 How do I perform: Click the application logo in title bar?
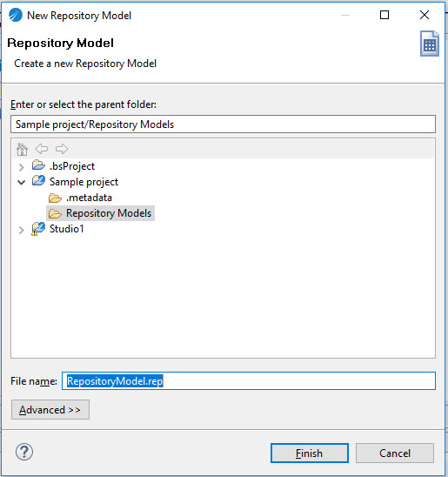point(16,15)
